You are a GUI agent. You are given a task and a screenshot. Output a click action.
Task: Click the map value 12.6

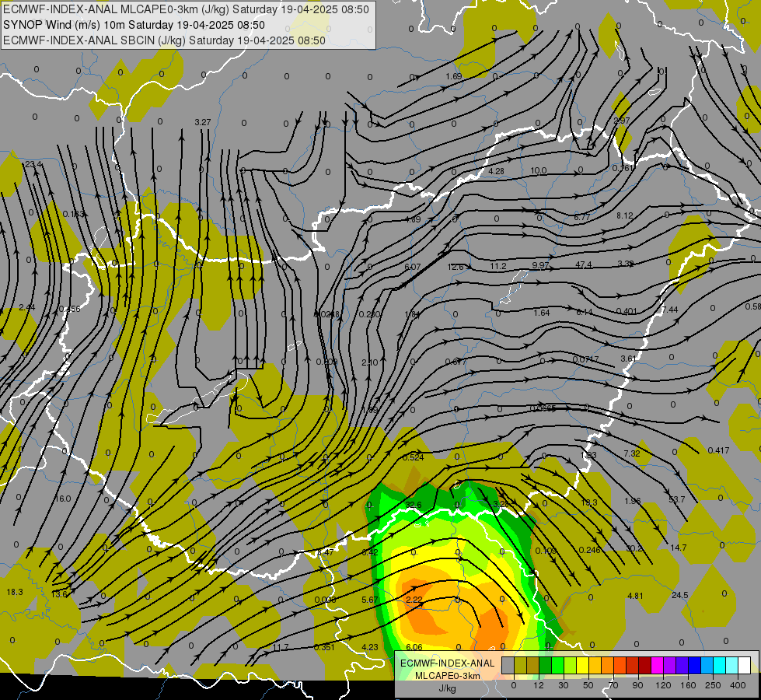(x=456, y=268)
